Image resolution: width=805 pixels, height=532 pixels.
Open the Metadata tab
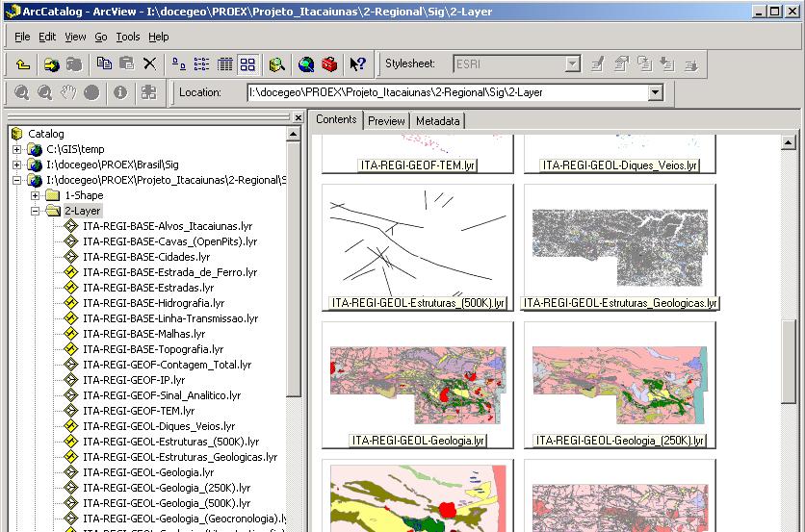click(x=438, y=121)
